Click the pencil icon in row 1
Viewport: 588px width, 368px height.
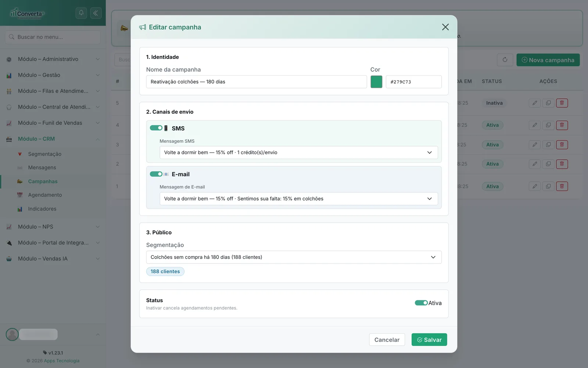click(x=535, y=186)
